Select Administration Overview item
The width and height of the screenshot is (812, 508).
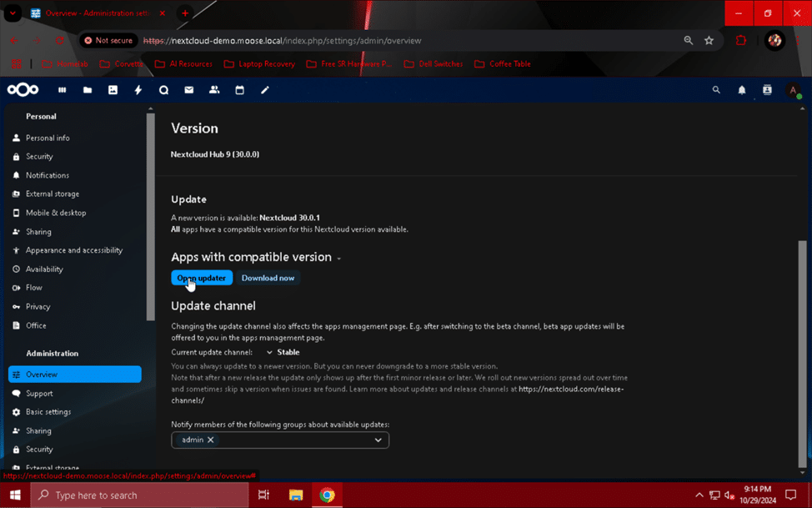74,375
